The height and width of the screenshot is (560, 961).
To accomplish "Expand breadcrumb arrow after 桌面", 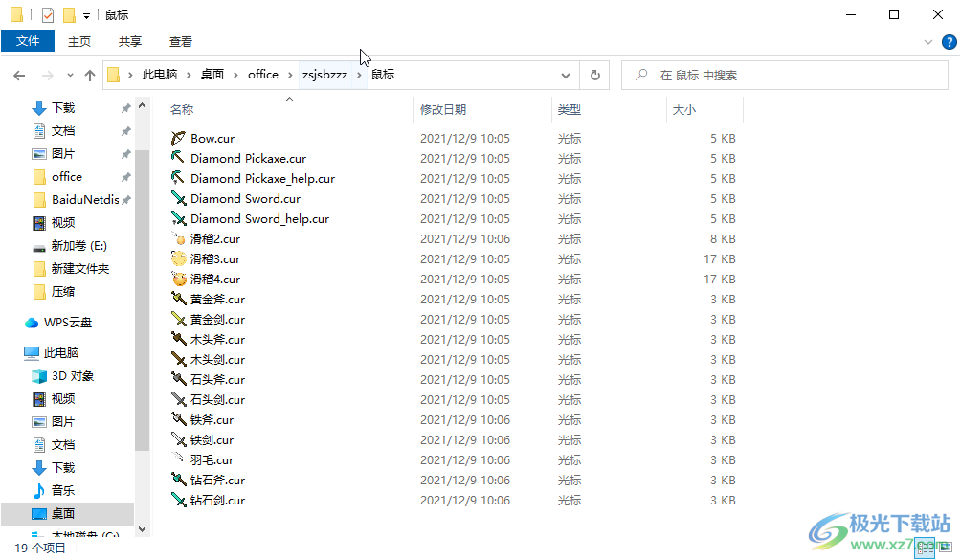I will (x=236, y=76).
